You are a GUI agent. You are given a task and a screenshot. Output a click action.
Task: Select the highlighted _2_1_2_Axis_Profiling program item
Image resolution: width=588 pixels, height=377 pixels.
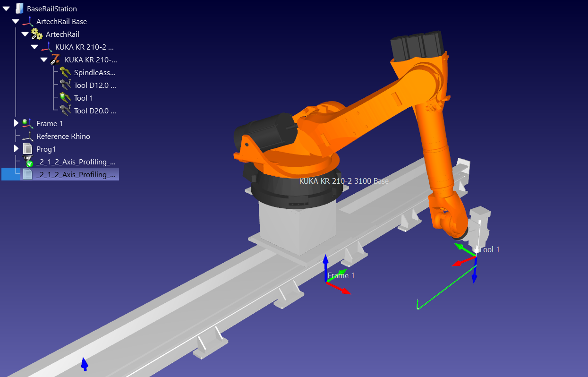coord(76,174)
